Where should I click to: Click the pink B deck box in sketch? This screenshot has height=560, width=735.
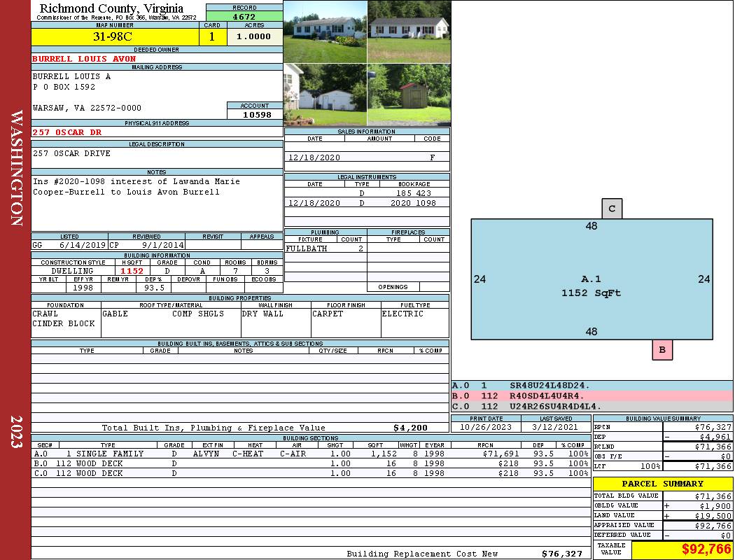click(x=661, y=350)
